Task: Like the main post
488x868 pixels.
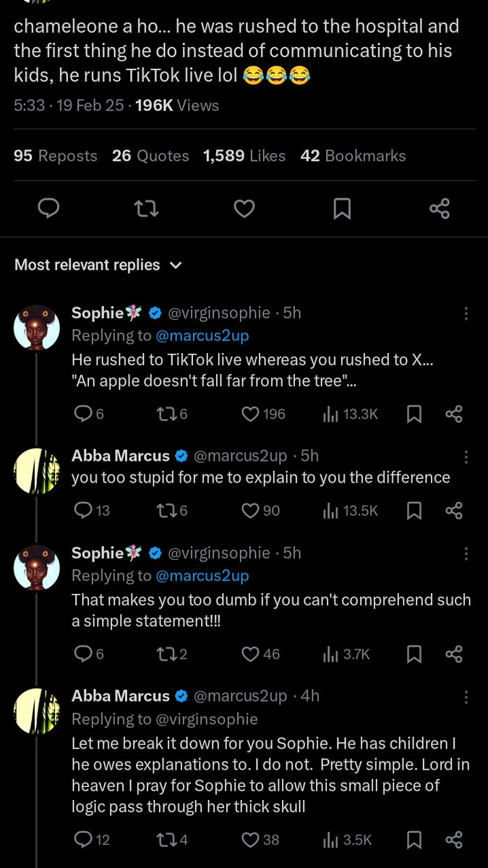Action: 244,209
